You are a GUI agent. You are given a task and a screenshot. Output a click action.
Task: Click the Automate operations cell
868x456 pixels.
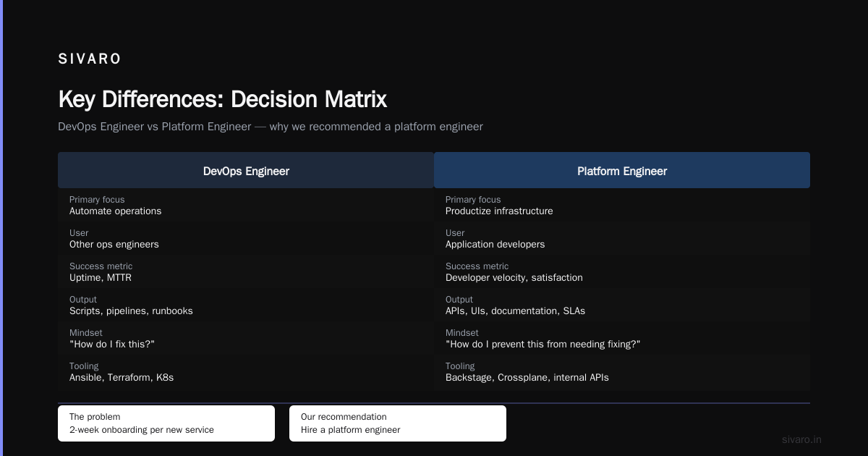pos(246,206)
